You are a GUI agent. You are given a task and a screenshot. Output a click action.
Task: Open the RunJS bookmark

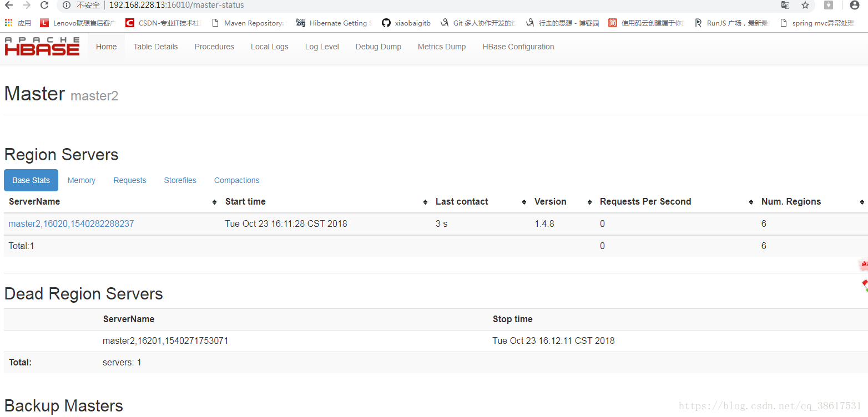pos(732,23)
